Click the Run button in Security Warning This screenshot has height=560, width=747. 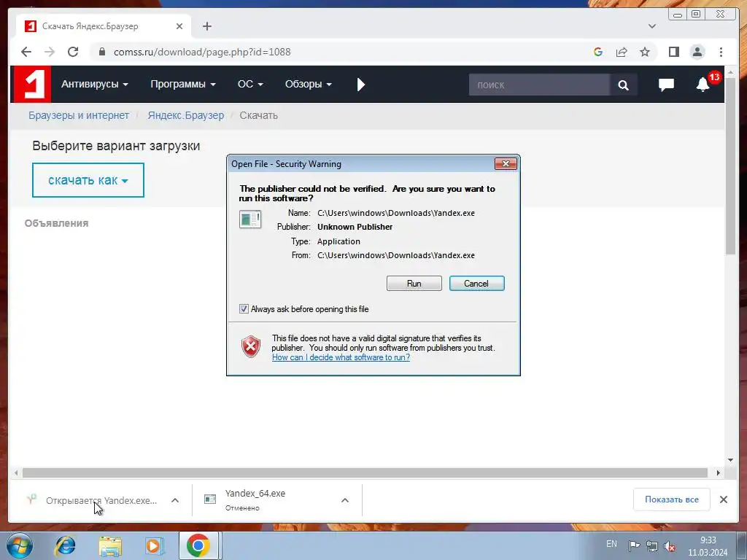point(414,284)
